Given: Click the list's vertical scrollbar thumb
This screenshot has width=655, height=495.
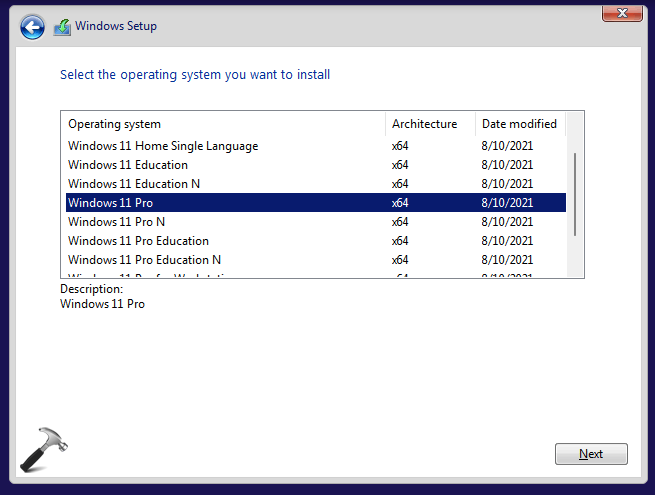Looking at the screenshot, I should tap(575, 194).
